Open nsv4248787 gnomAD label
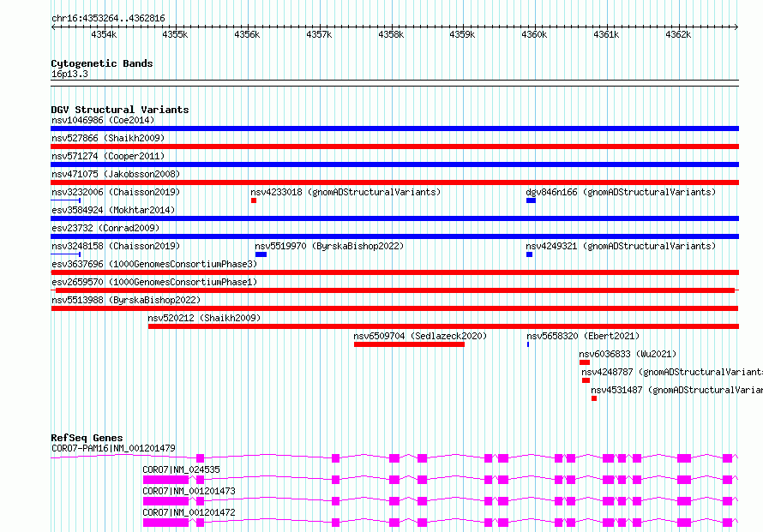763x532 pixels. 672,372
